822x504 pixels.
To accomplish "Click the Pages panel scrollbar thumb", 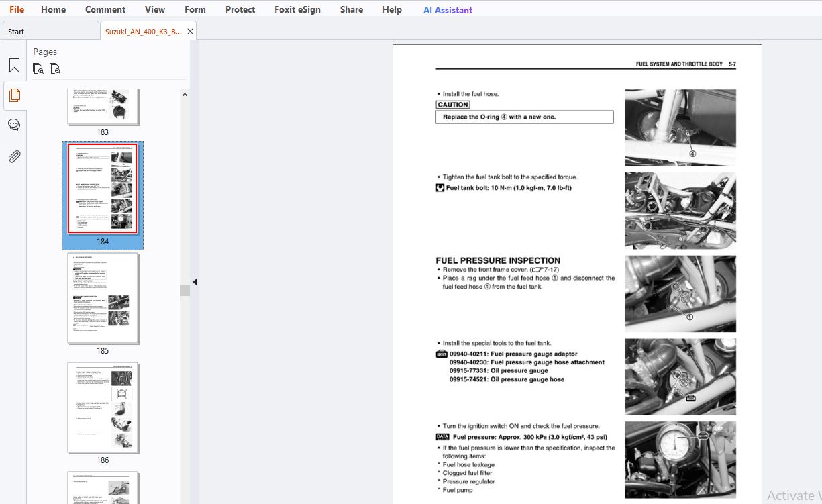I will (185, 290).
